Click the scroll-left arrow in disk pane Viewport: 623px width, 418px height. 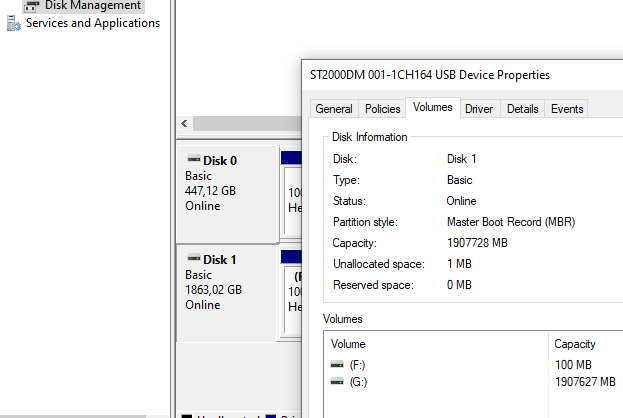[x=184, y=124]
